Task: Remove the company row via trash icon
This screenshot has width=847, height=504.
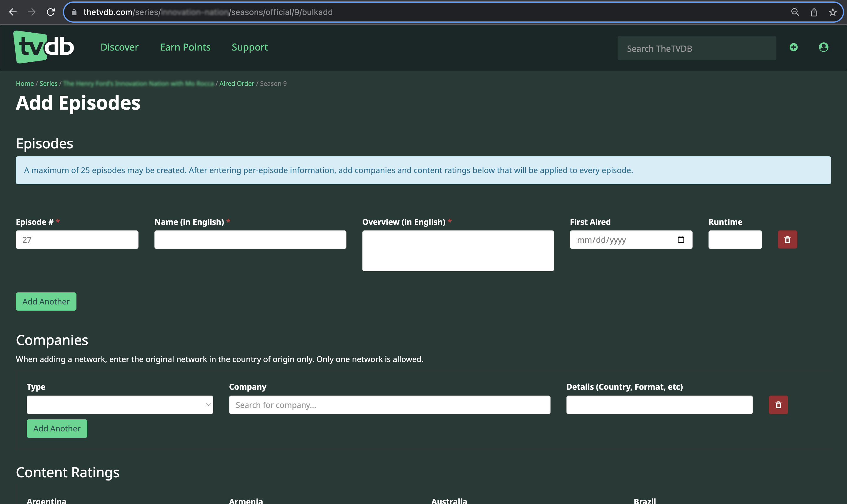Action: (x=778, y=404)
